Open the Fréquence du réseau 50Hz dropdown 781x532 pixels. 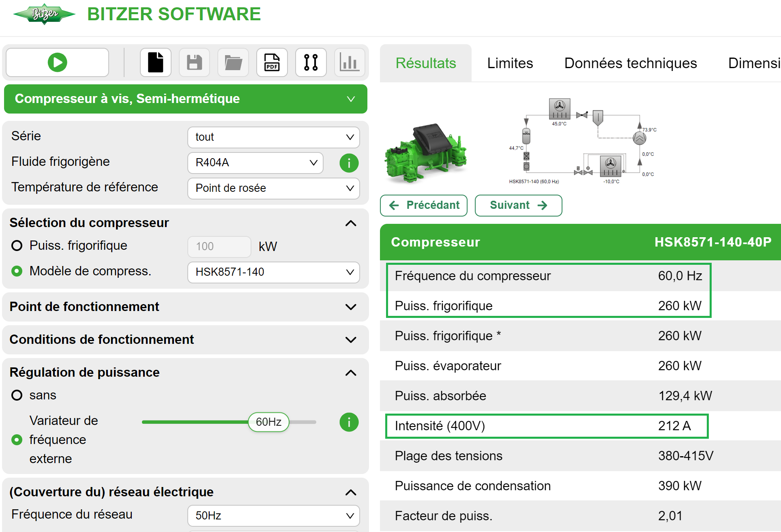[x=273, y=515]
